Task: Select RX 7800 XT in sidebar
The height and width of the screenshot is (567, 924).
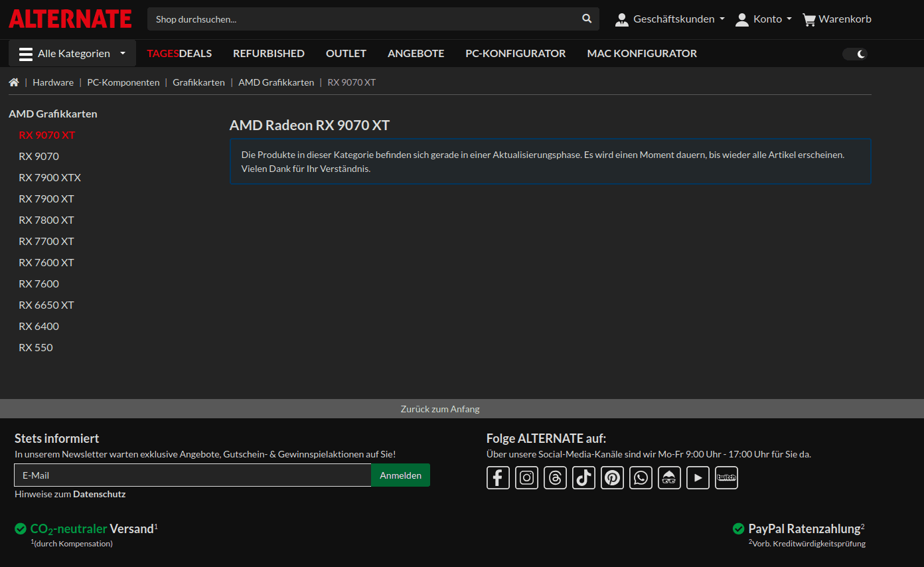Action: coord(46,220)
